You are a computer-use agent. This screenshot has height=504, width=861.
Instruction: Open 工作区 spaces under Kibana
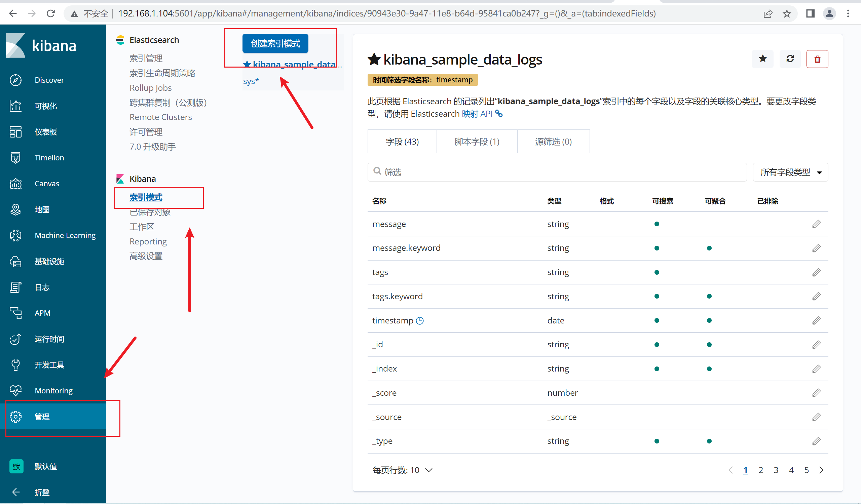click(x=142, y=227)
